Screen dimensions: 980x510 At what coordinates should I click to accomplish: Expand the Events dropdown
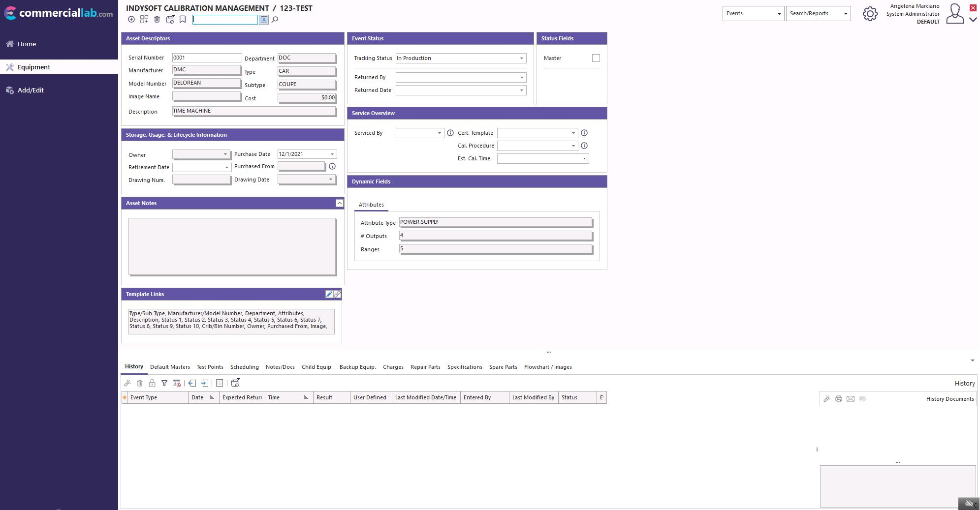tap(779, 14)
